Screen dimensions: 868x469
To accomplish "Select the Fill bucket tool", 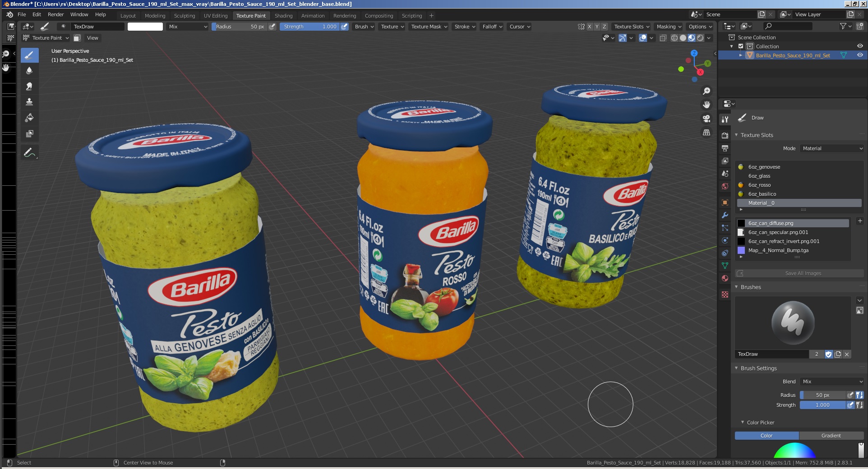I will point(29,118).
